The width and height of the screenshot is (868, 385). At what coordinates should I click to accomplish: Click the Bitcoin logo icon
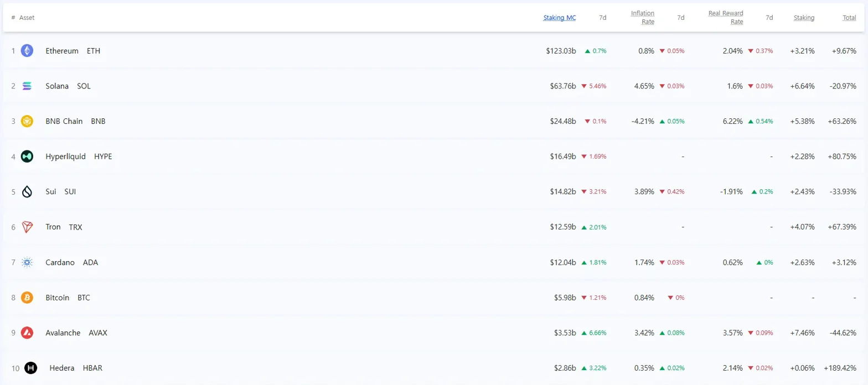(27, 298)
